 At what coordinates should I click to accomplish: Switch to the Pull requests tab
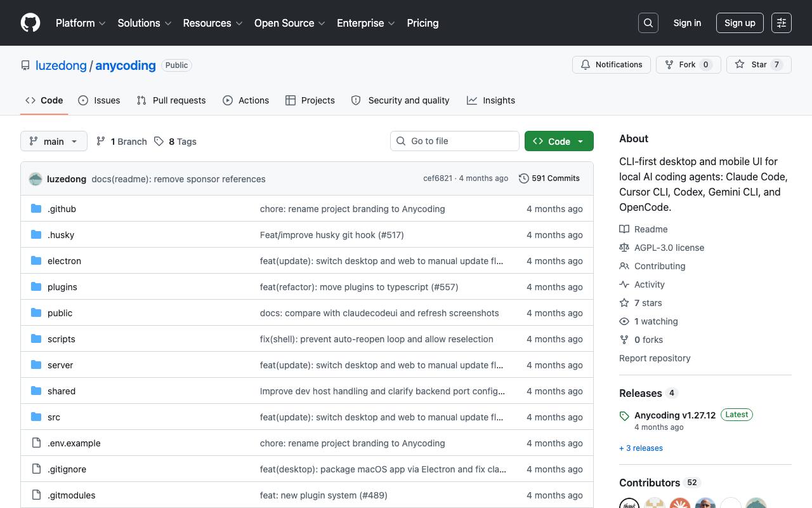pos(171,100)
